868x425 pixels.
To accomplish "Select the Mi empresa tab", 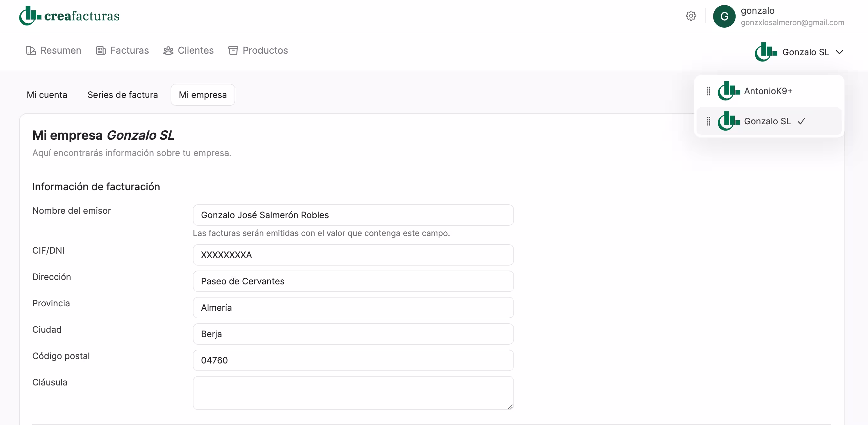I will (203, 95).
